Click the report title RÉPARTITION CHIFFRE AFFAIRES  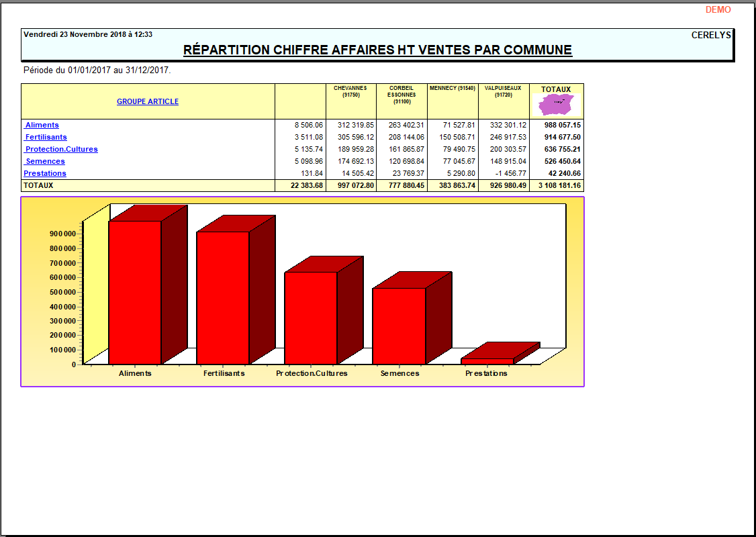click(377, 50)
